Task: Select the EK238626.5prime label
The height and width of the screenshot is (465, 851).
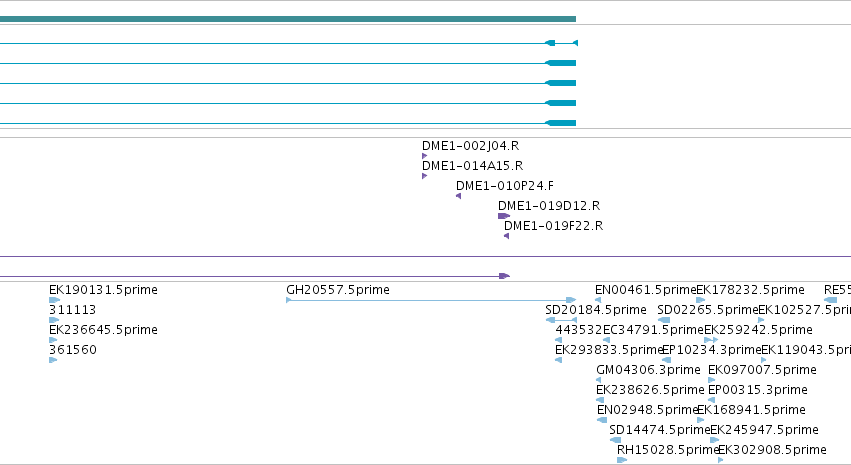Action: click(650, 391)
